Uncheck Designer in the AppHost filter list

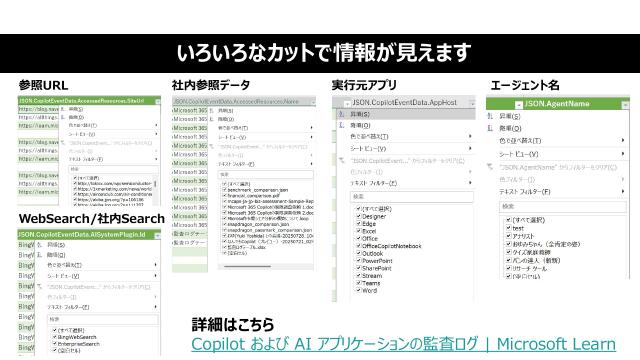click(x=359, y=216)
